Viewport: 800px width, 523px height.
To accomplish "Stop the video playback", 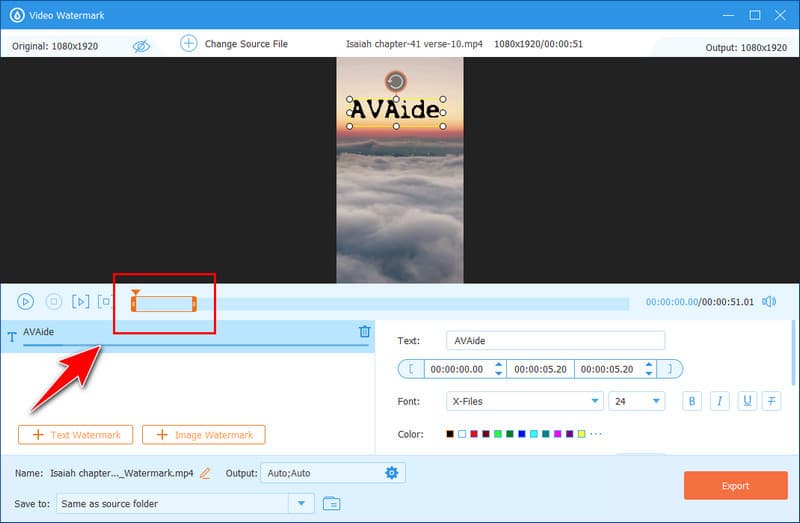I will (54, 302).
